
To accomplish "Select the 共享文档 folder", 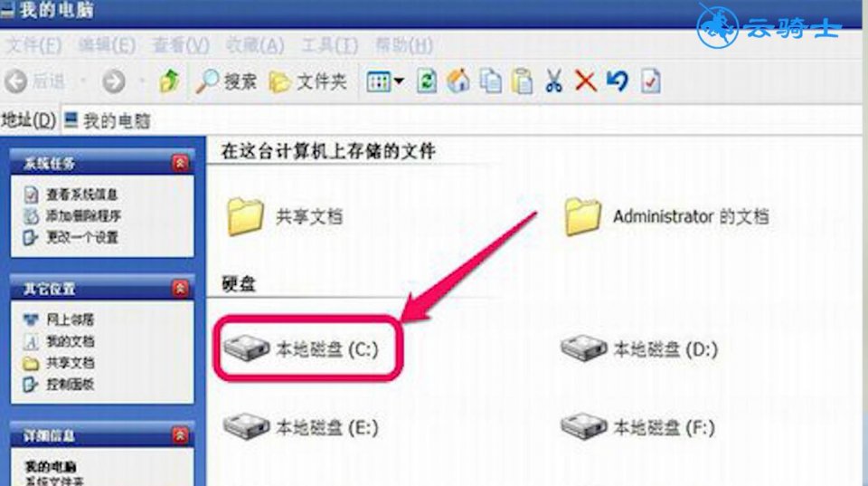I will (x=285, y=216).
